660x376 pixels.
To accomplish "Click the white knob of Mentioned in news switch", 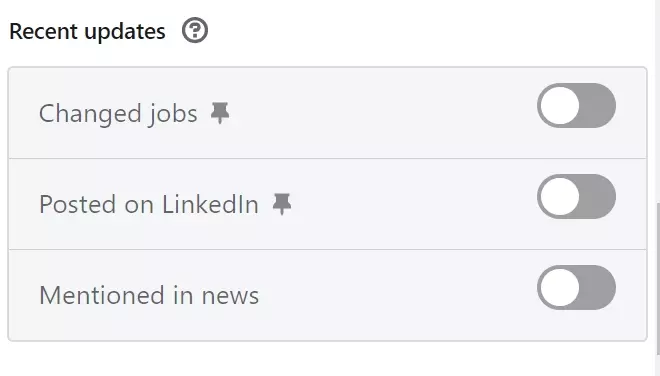I will [x=560, y=288].
